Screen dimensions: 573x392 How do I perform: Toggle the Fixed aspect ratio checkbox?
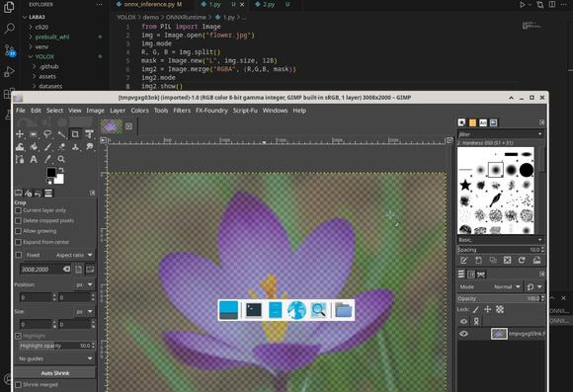pyautogui.click(x=18, y=255)
